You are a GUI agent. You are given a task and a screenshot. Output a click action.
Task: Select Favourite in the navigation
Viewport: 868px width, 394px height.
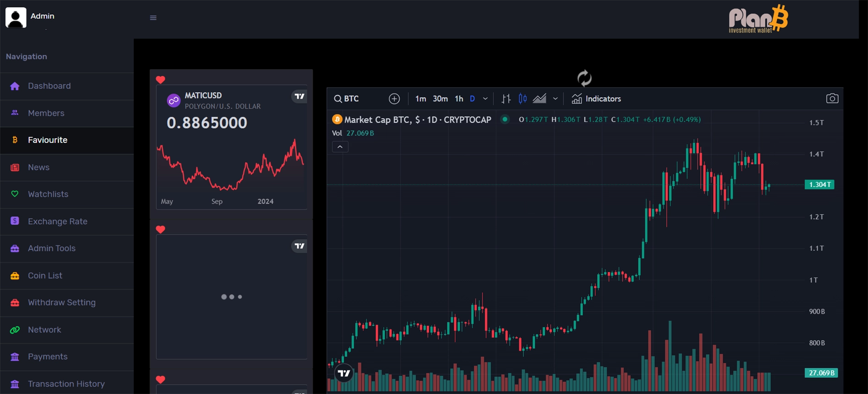pos(67,140)
